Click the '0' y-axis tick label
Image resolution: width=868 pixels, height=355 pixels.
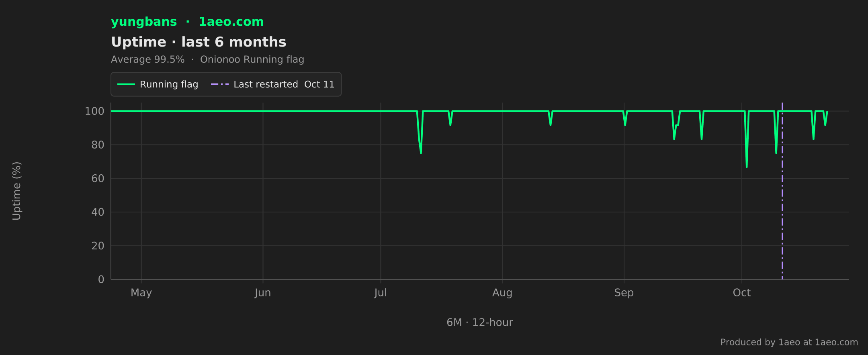[101, 280]
